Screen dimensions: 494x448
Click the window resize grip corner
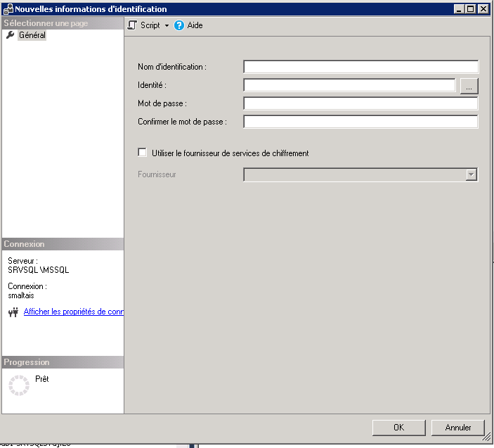point(487,437)
